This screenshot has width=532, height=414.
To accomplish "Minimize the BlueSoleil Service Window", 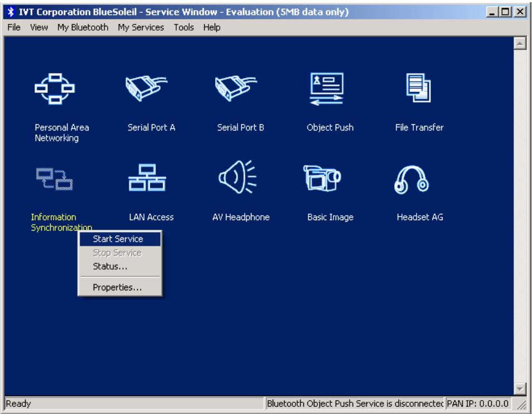I will 492,12.
